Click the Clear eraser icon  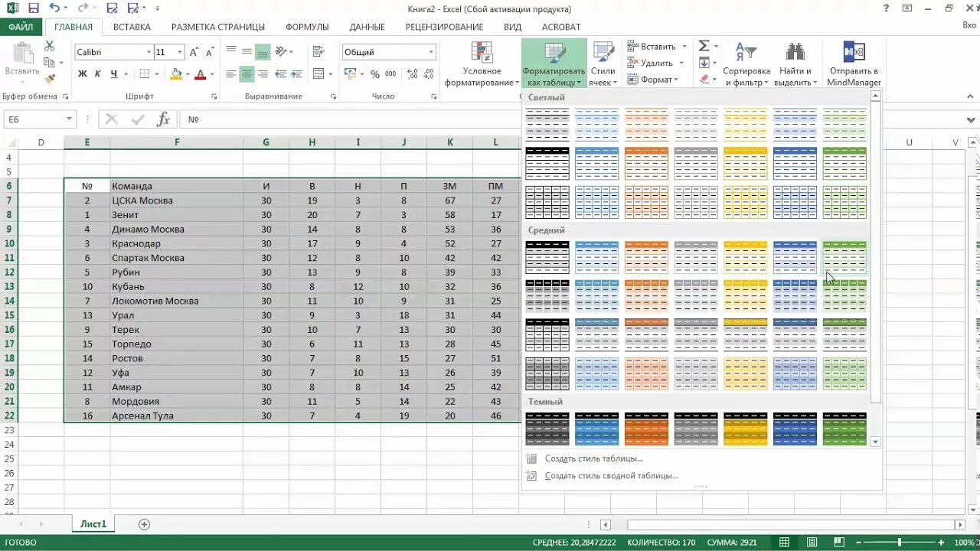[704, 80]
